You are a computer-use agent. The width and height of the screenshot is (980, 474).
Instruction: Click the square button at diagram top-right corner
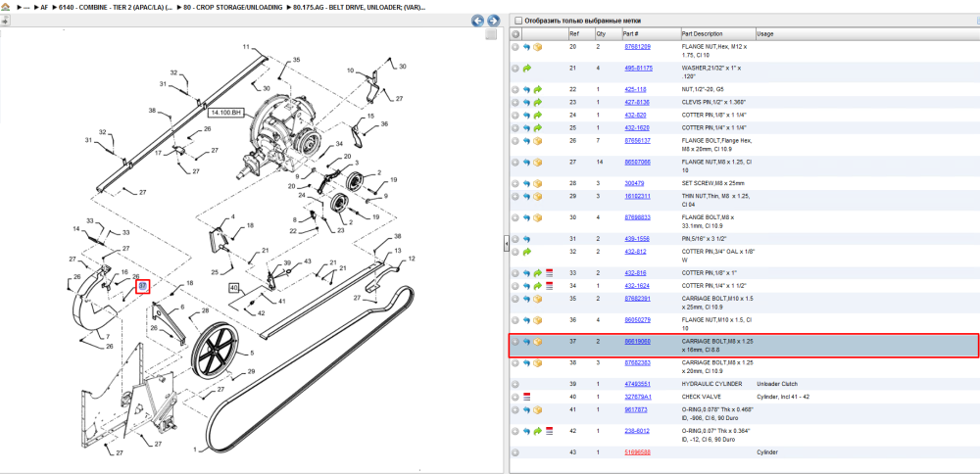491,33
